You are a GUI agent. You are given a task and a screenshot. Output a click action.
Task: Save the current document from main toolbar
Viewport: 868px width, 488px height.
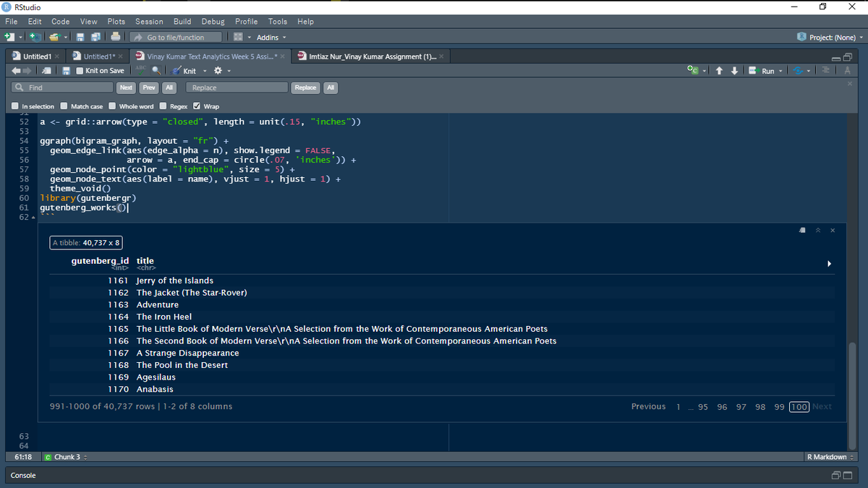point(82,37)
